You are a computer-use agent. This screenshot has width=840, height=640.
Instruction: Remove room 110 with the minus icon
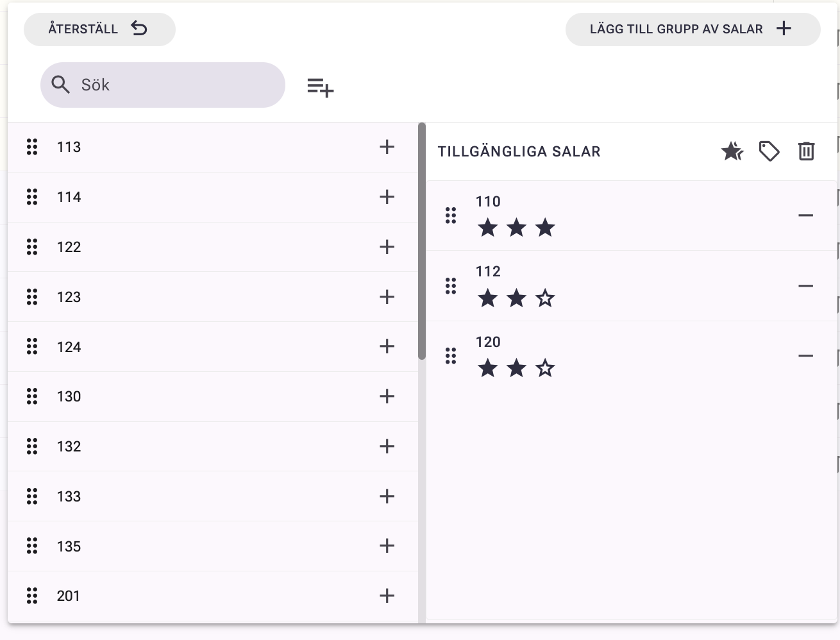[x=805, y=215]
